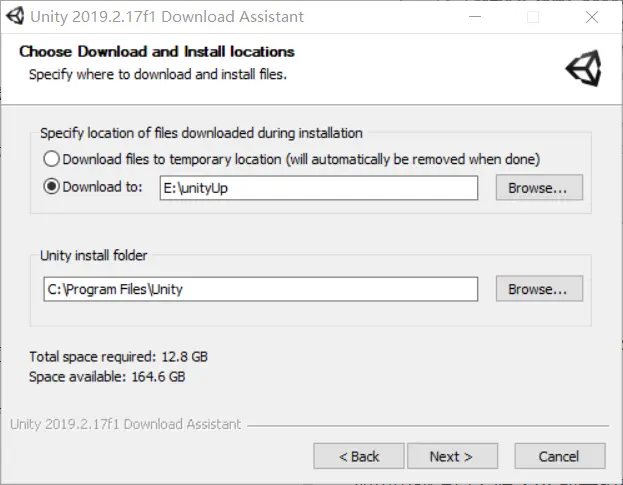Click the 'Specify where to download and install files.' text
Image resolution: width=623 pixels, height=485 pixels.
pos(158,74)
